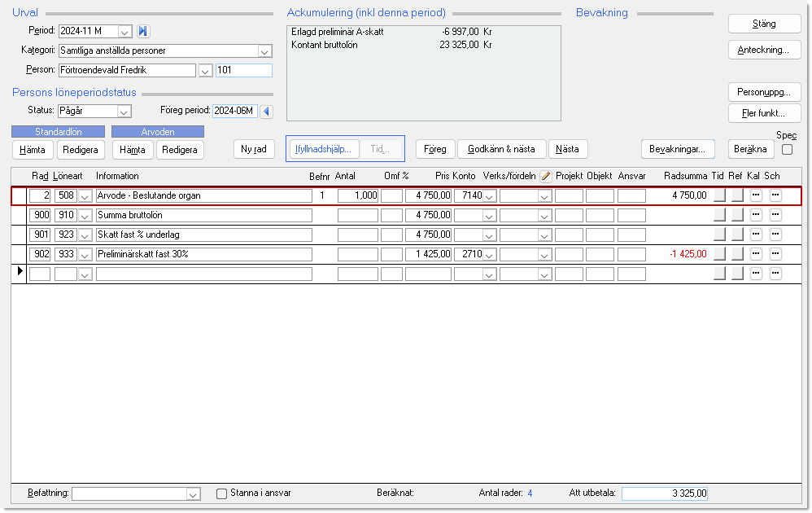
Task: Open Kal ellipsis for Summa bruttolön row
Action: pos(756,215)
